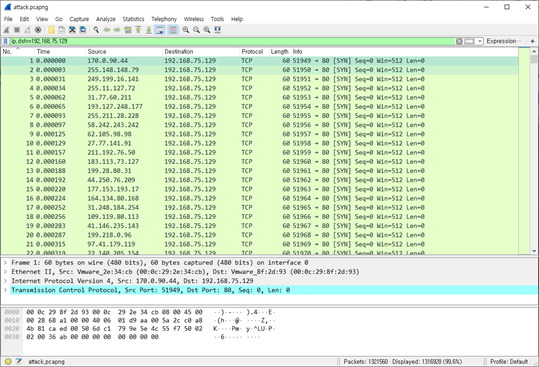The image size is (539, 367).
Task: Close this capture file icon
Action: pyautogui.click(x=72, y=30)
